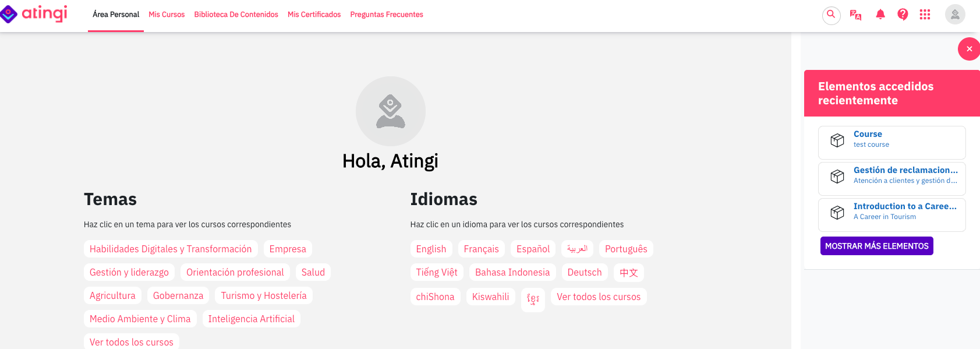Filter courses by Khmer language tag
Image resolution: width=980 pixels, height=349 pixels.
(x=533, y=299)
